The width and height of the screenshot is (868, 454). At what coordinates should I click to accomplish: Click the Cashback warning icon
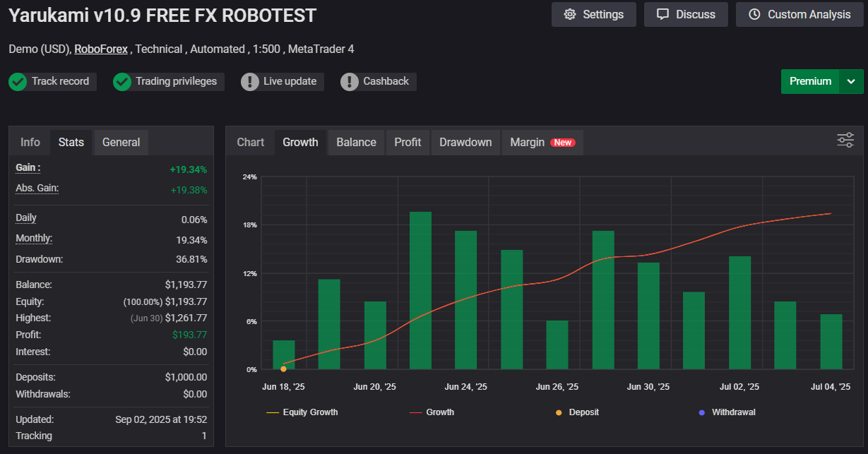point(350,82)
